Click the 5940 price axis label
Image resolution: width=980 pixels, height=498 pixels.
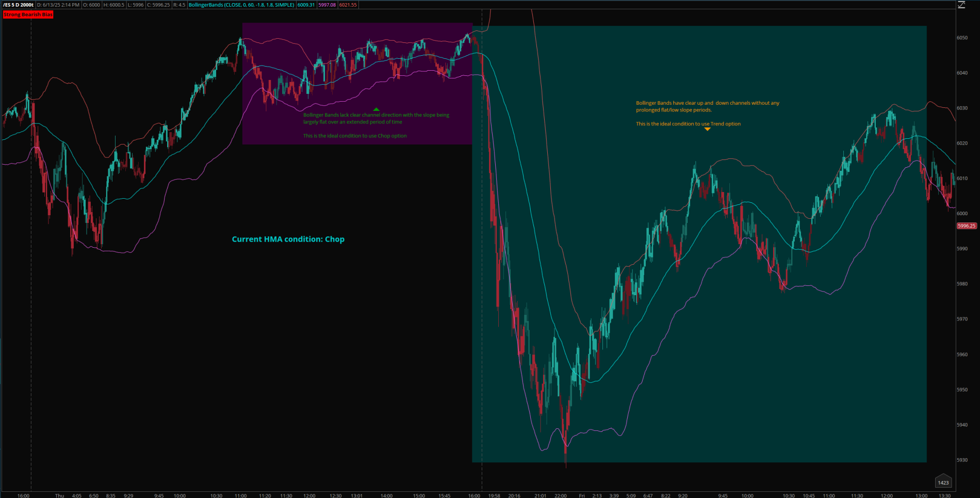tap(962, 425)
